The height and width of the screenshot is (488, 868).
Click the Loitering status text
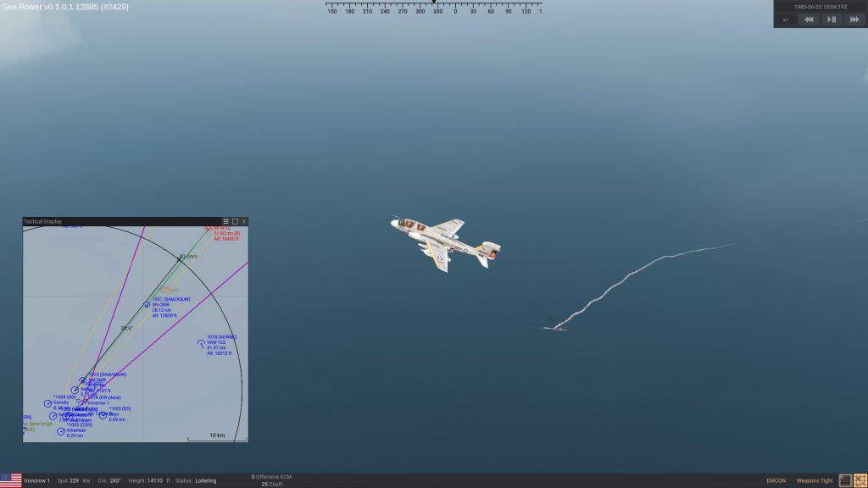205,480
